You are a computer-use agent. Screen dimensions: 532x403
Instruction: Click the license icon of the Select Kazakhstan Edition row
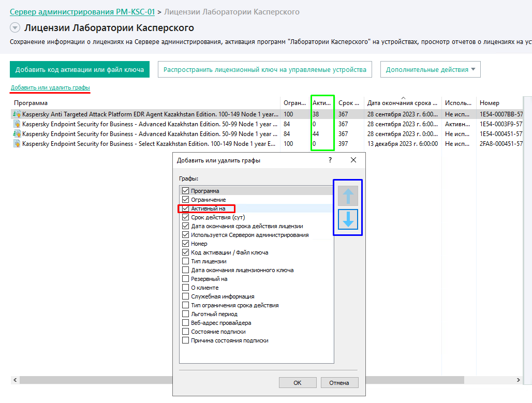[17, 144]
